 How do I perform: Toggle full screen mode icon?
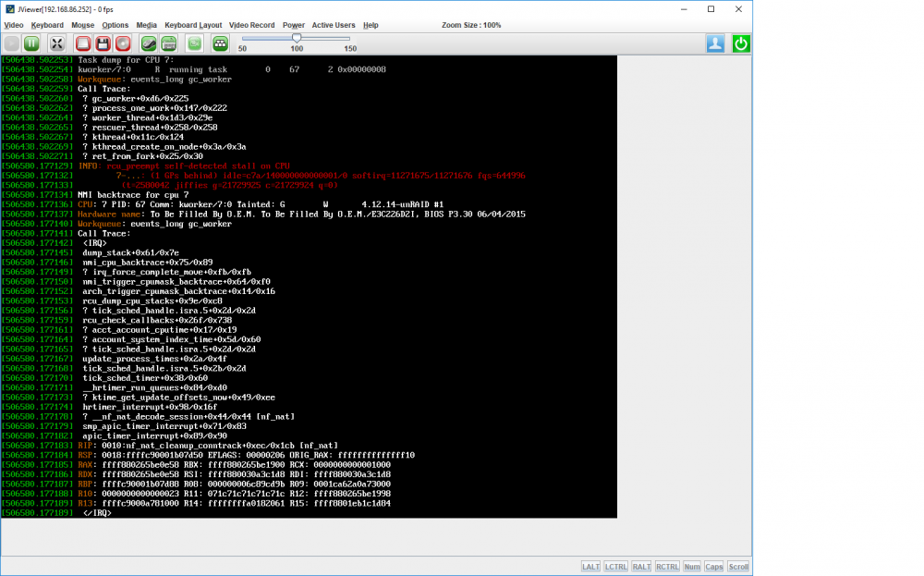(57, 43)
